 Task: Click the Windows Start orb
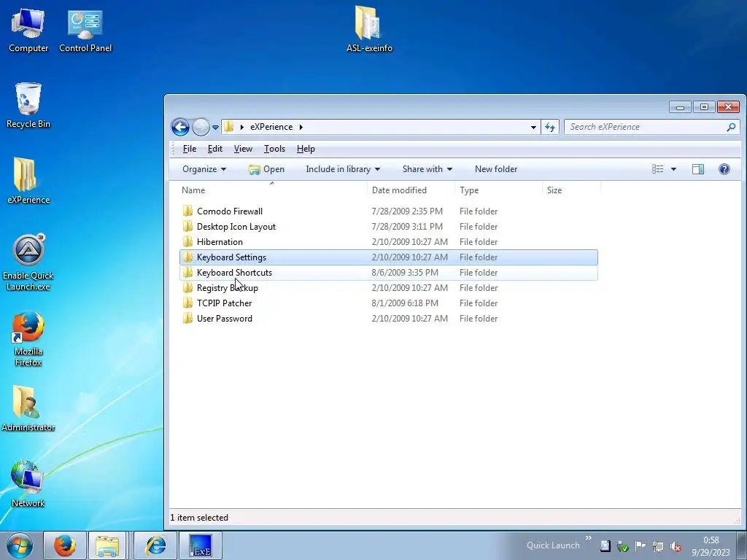pyautogui.click(x=20, y=545)
